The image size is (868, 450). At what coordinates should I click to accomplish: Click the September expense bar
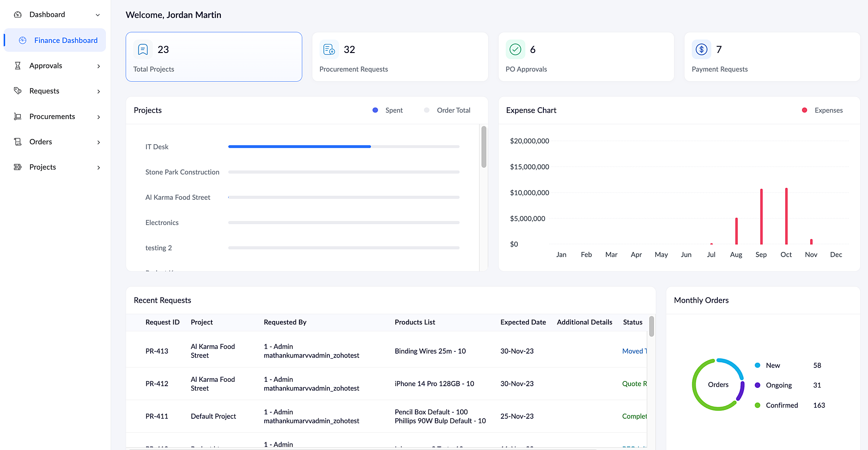[x=761, y=217]
